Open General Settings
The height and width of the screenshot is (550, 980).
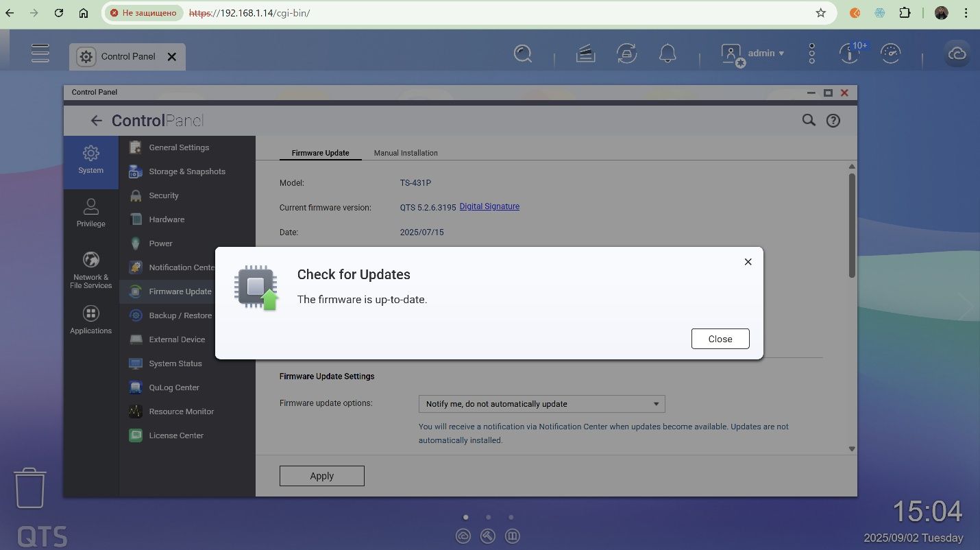(187, 147)
